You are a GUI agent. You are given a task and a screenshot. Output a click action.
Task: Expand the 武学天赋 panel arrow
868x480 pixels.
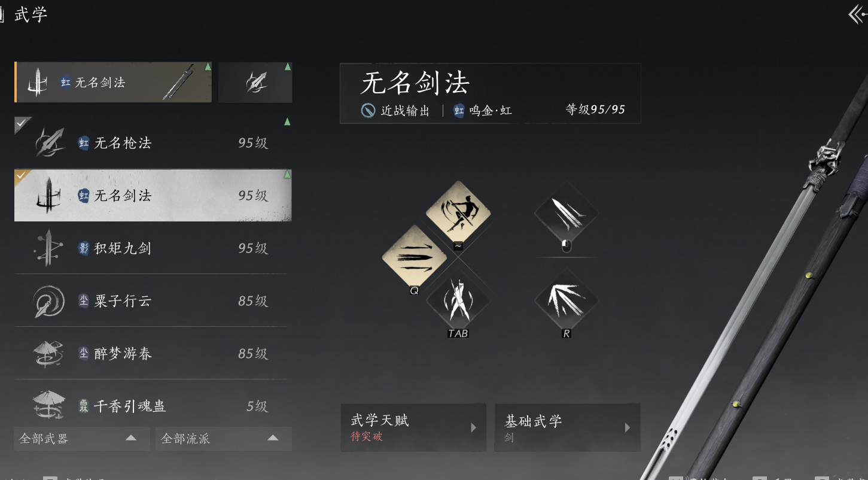[473, 427]
